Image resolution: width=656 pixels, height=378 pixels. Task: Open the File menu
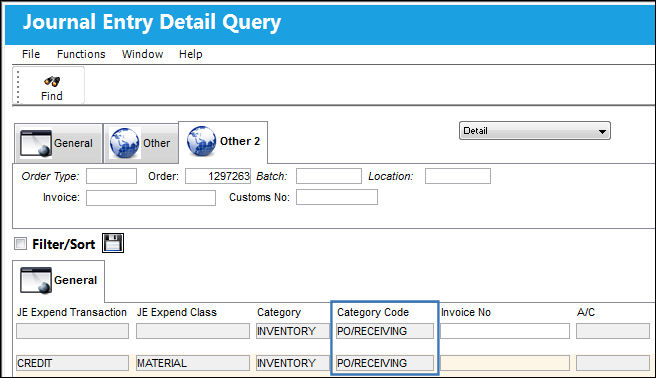click(x=31, y=54)
